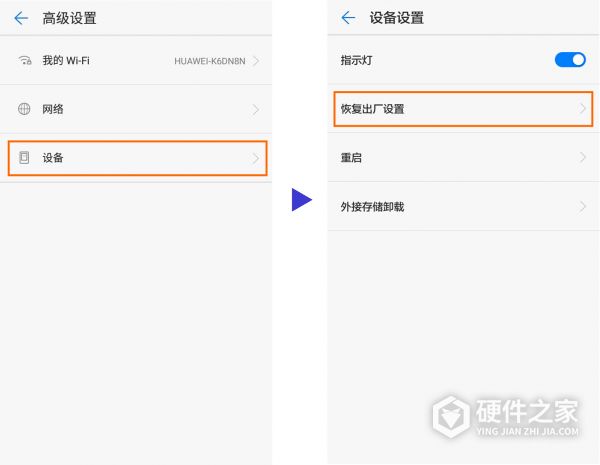Click the 指示灯 label
The width and height of the screenshot is (600, 465).
click(x=357, y=60)
